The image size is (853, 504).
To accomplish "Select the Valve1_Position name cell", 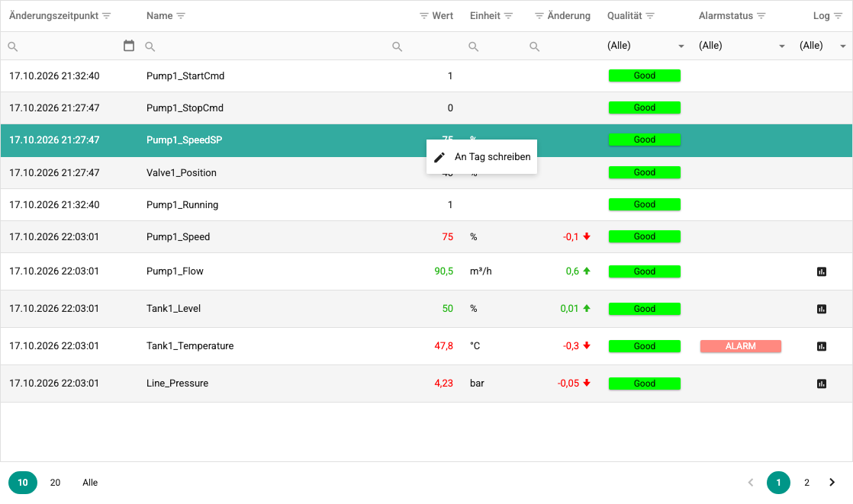I will (x=182, y=173).
